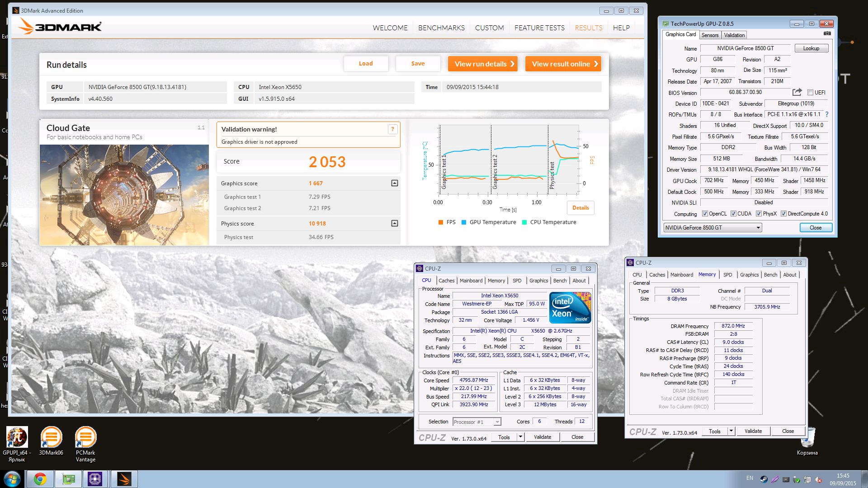Click the GPU-Z taskbar icon
868x488 pixels.
69,479
